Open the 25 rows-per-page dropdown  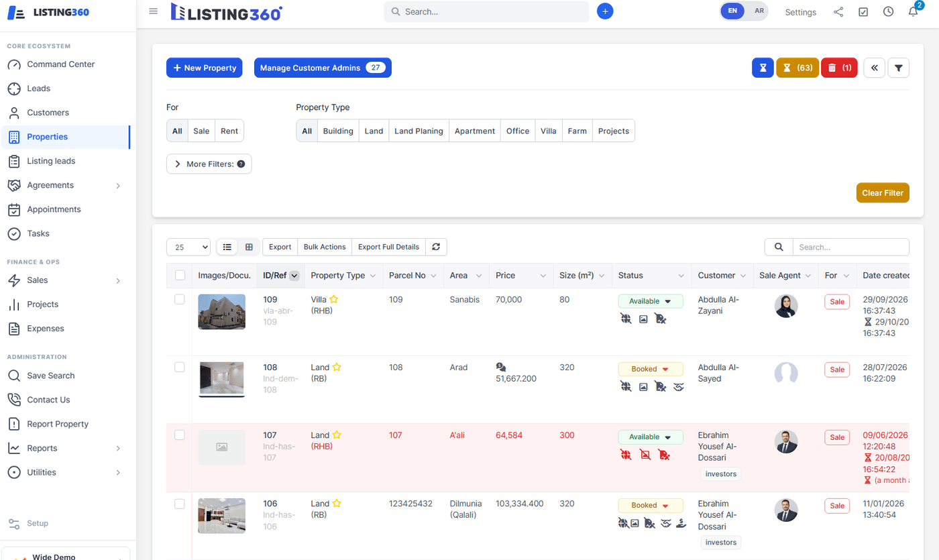pos(188,247)
